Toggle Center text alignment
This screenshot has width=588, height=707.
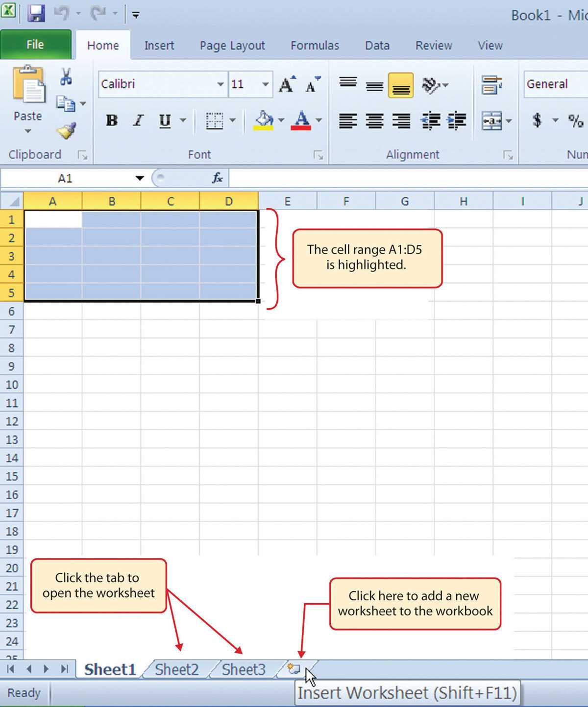tap(375, 121)
